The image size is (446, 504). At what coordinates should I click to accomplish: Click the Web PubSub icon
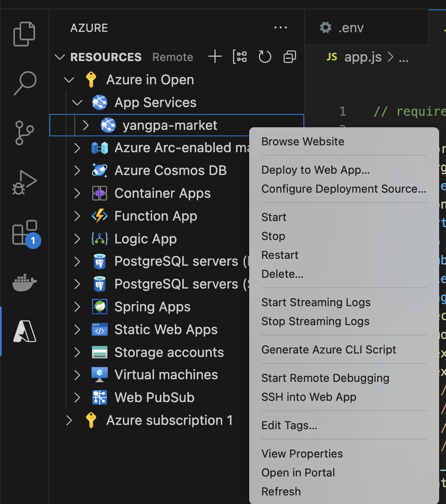[x=100, y=398]
